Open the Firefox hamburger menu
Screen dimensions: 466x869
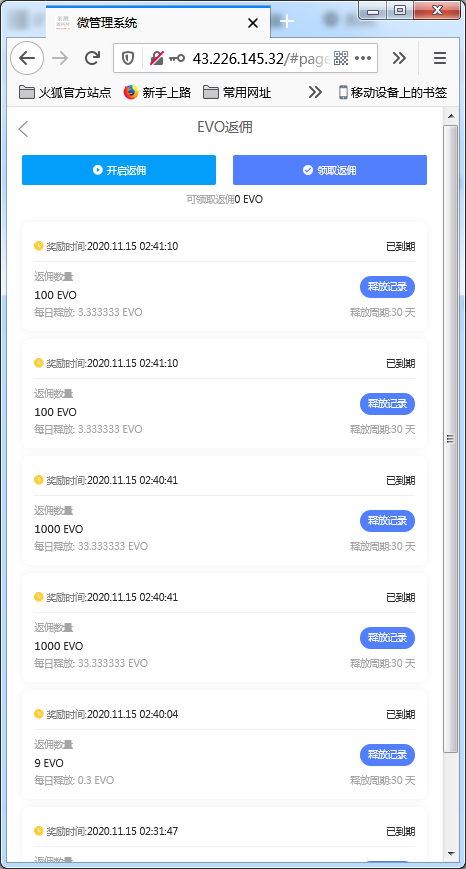click(440, 58)
